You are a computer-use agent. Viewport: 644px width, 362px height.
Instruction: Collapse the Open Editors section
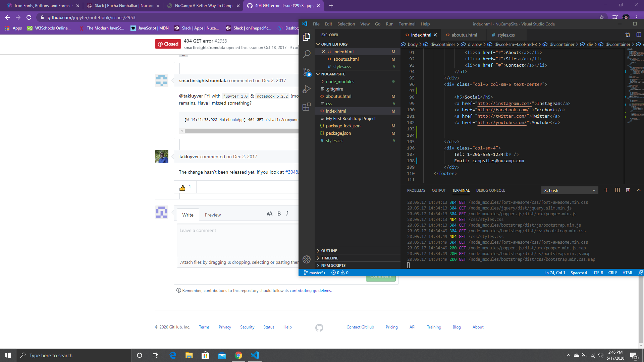[358, 44]
